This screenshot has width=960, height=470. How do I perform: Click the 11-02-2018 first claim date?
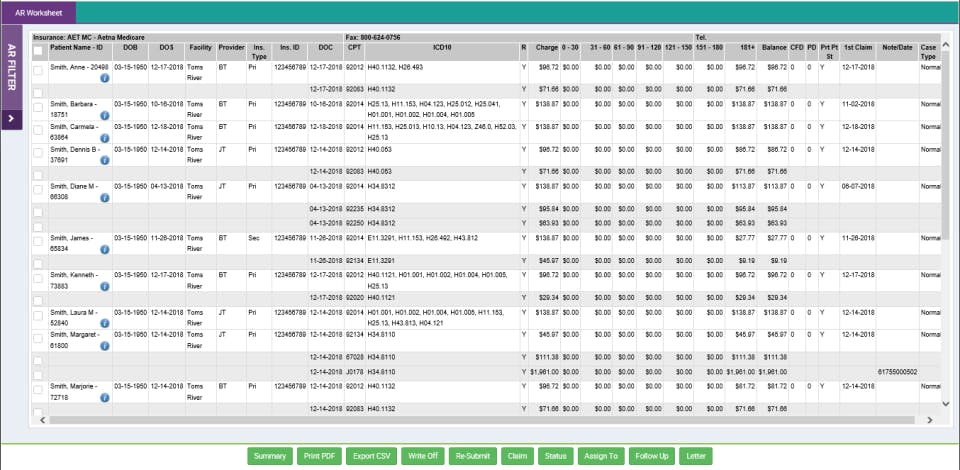coord(858,104)
